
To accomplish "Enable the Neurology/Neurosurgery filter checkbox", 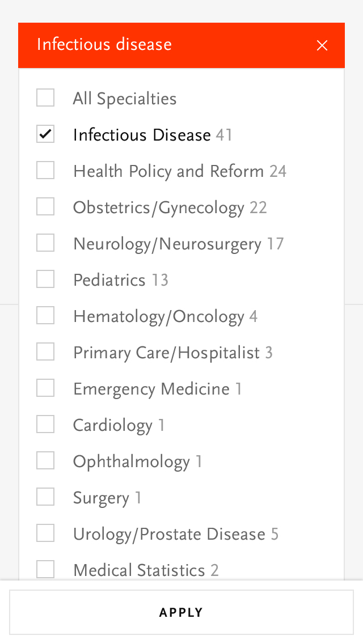I will 45,243.
